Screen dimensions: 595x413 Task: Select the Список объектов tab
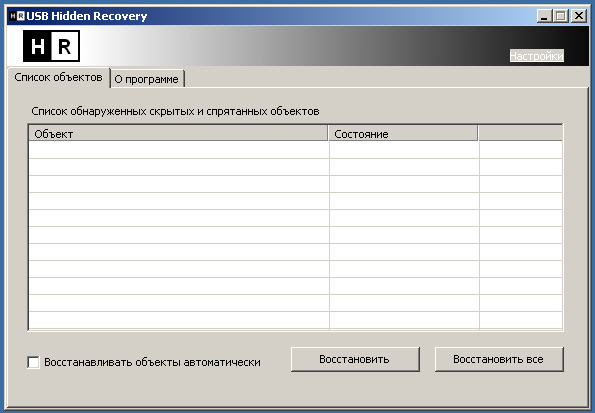pyautogui.click(x=58, y=77)
